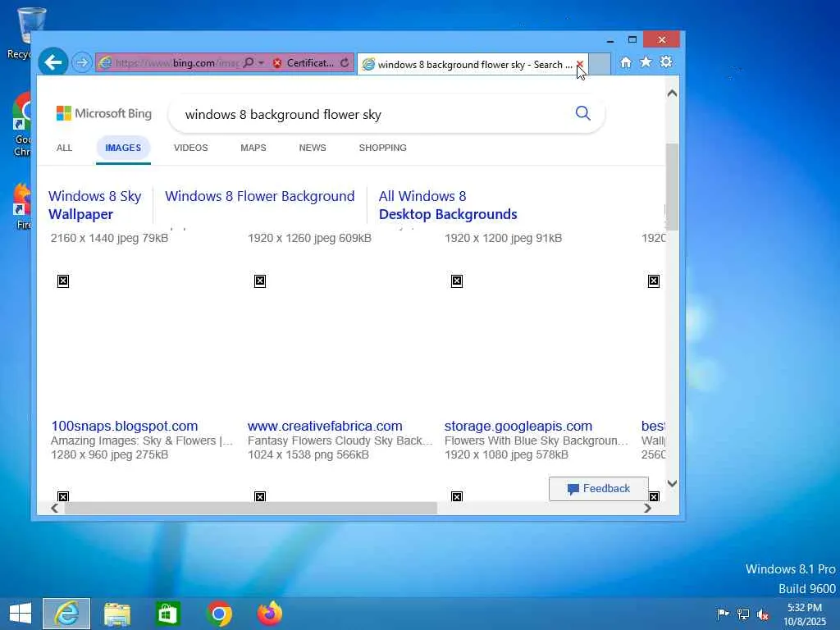This screenshot has width=840, height=630.
Task: Click broken image above www.creativefabrica.com
Action: (260, 281)
